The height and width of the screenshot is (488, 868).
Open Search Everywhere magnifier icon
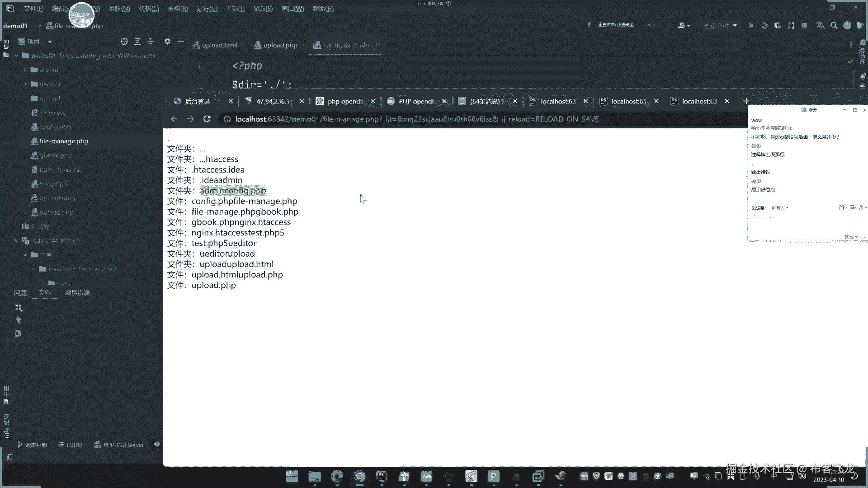[x=834, y=26]
